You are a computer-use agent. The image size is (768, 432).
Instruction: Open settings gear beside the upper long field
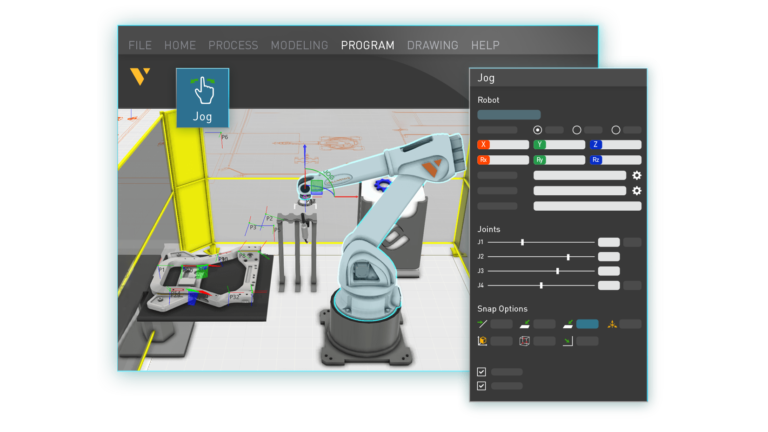(x=636, y=175)
